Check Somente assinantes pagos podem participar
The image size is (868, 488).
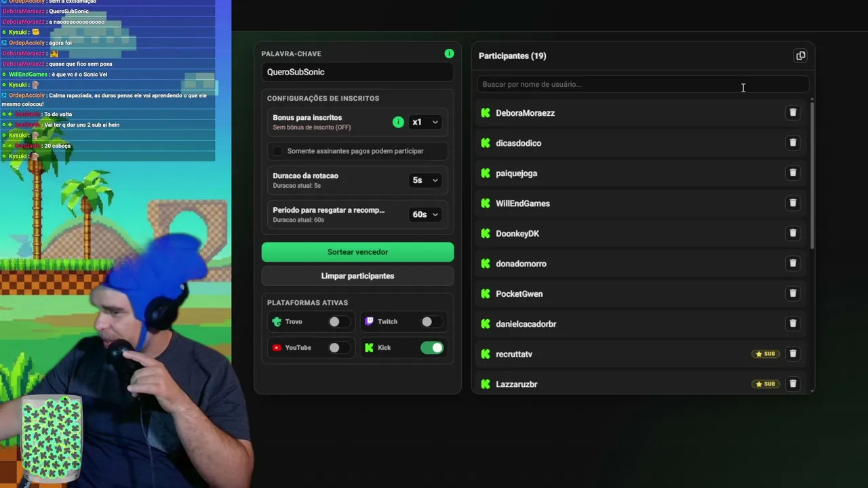(x=278, y=151)
